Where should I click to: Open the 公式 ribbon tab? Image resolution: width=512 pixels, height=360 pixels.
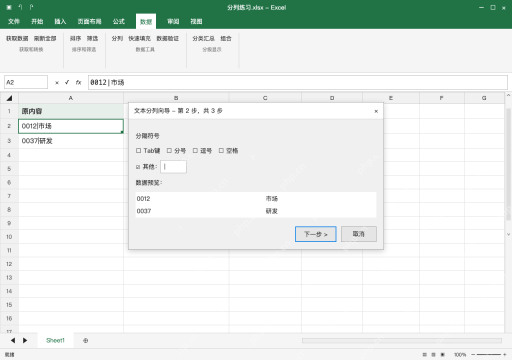[x=119, y=22]
